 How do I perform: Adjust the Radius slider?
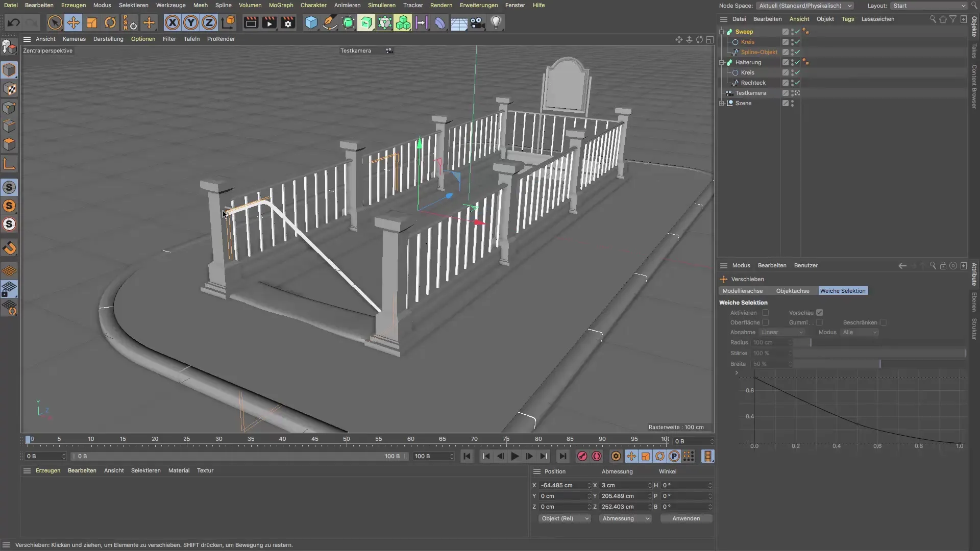[879, 342]
